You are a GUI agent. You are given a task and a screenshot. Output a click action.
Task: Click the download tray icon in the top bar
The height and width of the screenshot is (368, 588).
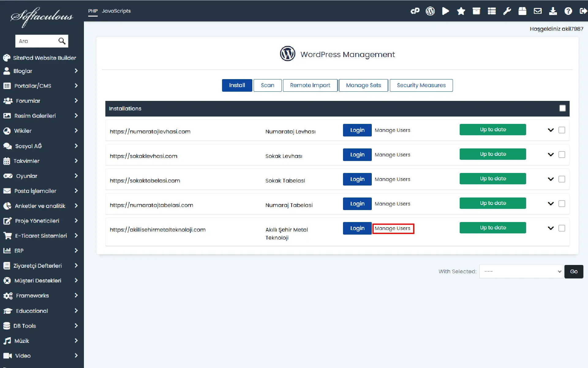pyautogui.click(x=553, y=11)
